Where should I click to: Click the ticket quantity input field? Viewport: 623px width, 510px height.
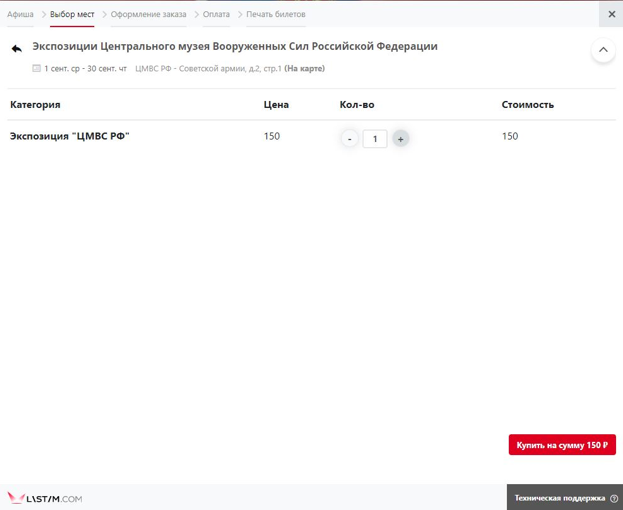click(375, 139)
